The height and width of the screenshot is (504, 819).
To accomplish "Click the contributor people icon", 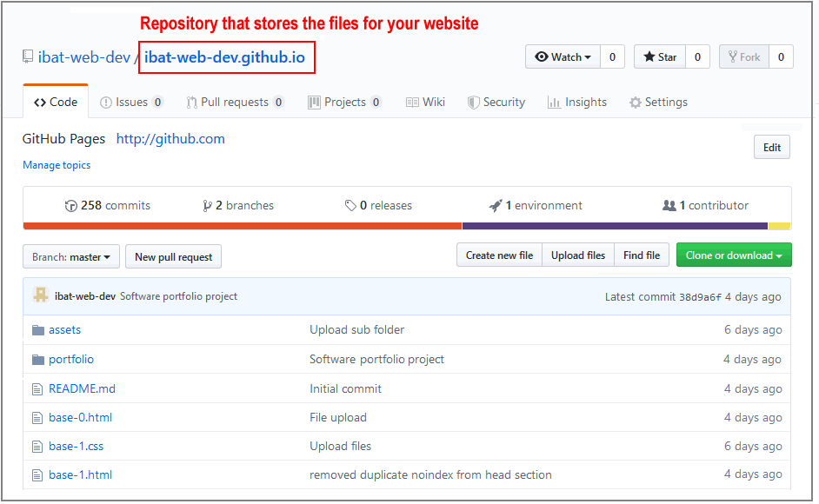I will coord(669,206).
